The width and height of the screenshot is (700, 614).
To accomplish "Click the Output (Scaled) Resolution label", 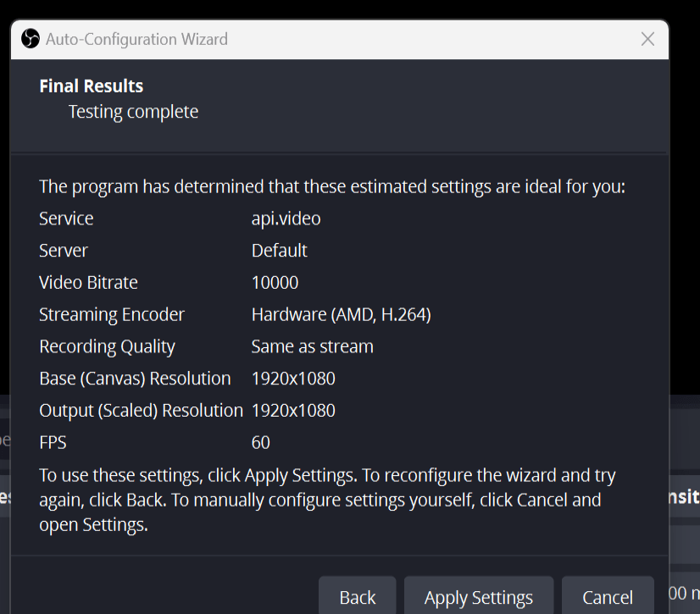I will (141, 411).
